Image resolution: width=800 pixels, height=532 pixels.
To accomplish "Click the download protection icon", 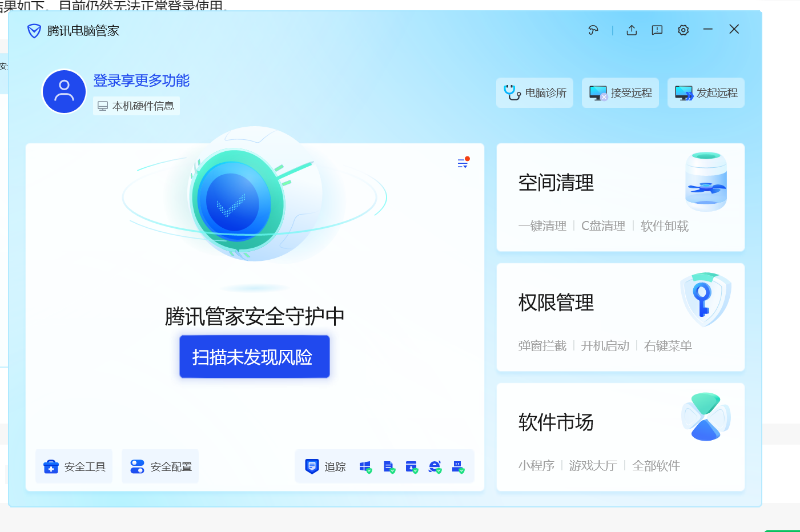I will pos(412,467).
